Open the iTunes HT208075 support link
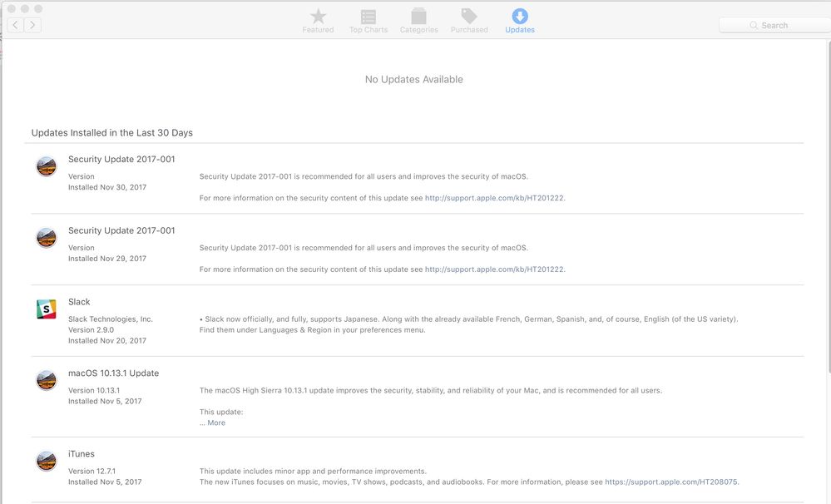The image size is (831, 504). coord(670,482)
